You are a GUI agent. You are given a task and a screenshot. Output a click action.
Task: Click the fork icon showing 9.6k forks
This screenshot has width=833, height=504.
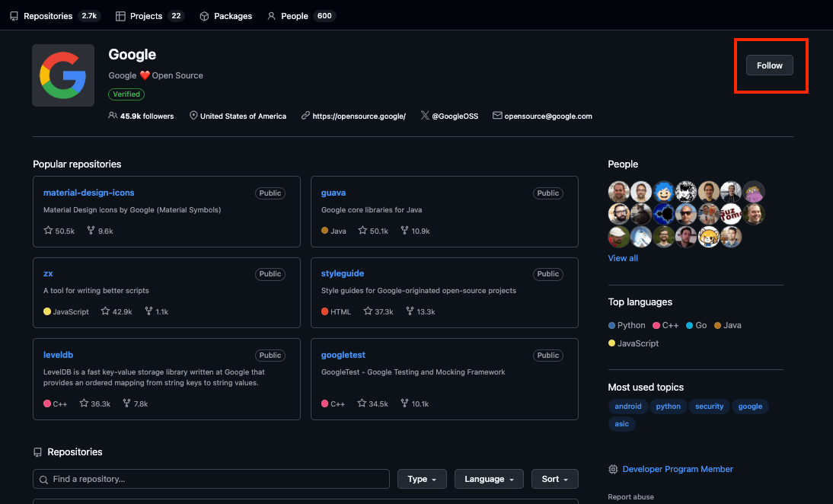coord(91,231)
